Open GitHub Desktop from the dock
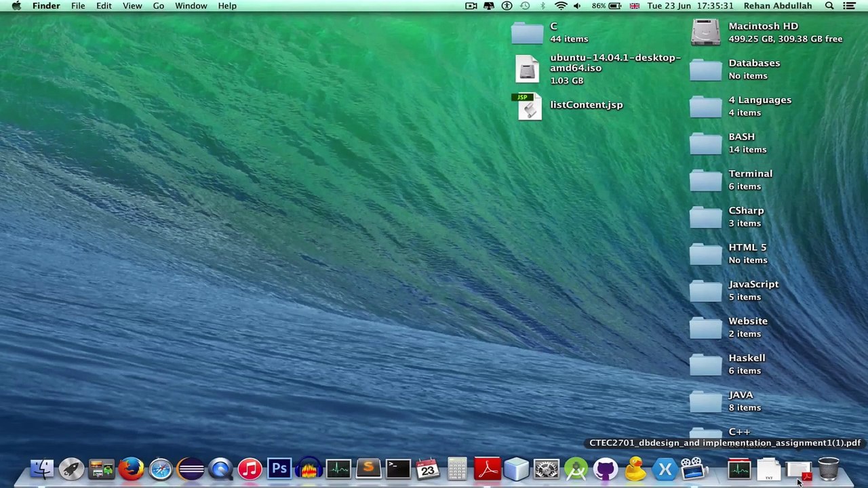 click(x=606, y=468)
